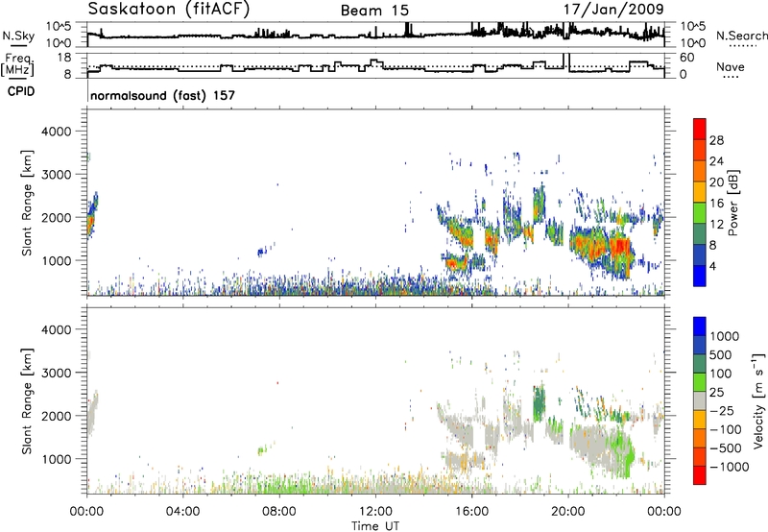Click "2000" tick on the power panel

[x=56, y=217]
